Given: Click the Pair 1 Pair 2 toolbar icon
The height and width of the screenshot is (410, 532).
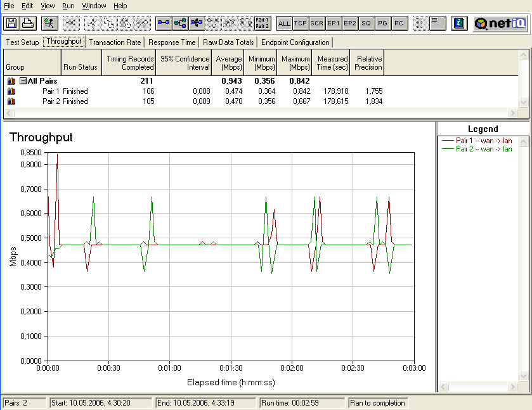Looking at the screenshot, I should click(x=262, y=23).
